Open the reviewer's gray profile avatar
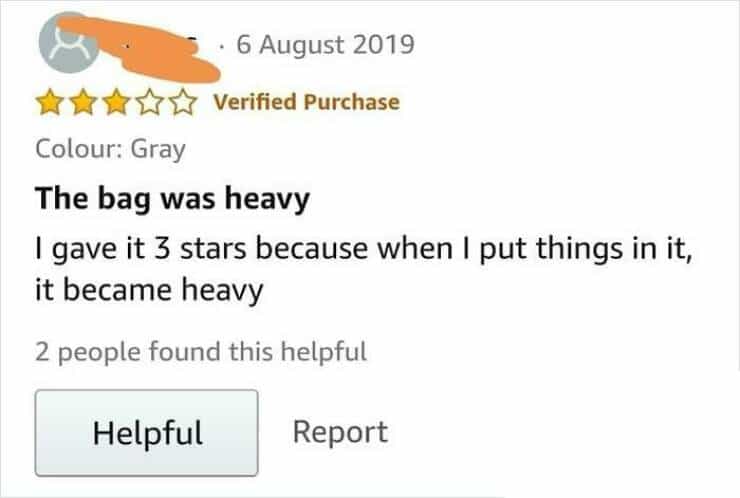The height and width of the screenshot is (498, 740). [69, 43]
